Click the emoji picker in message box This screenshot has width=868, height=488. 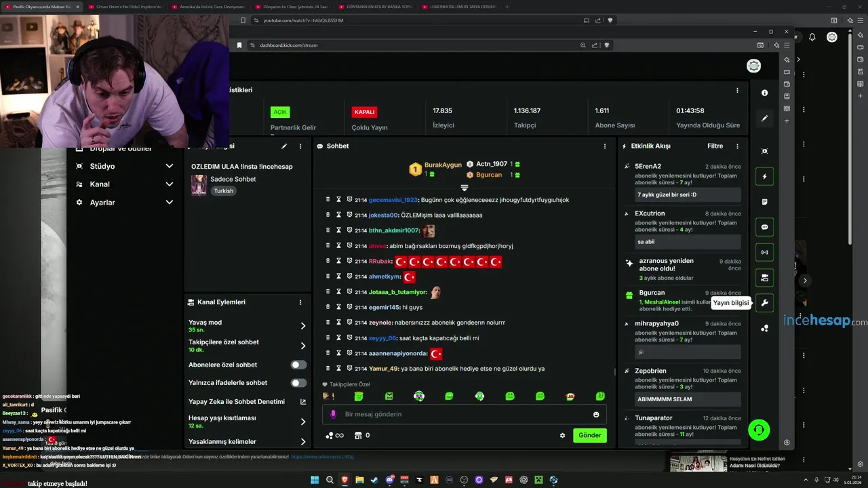pos(596,414)
